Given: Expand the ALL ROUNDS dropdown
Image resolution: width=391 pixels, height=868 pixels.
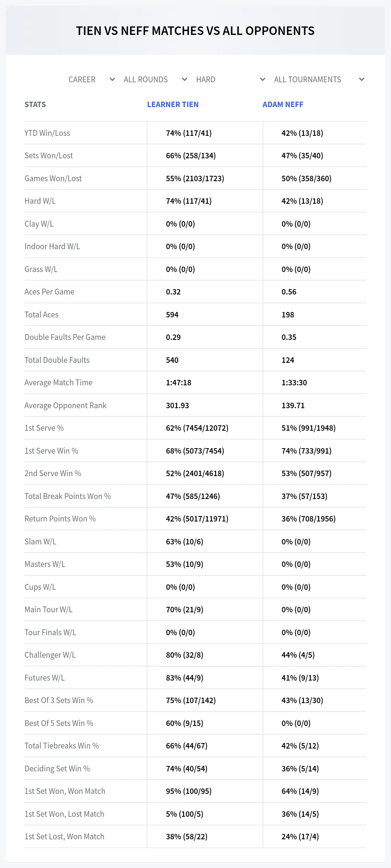Looking at the screenshot, I should coord(155,80).
